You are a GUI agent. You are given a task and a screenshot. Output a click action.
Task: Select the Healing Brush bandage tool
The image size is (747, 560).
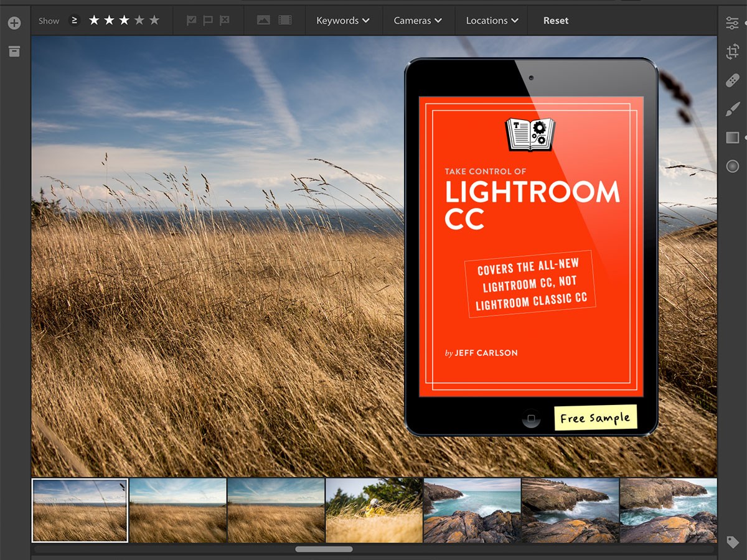tap(732, 80)
